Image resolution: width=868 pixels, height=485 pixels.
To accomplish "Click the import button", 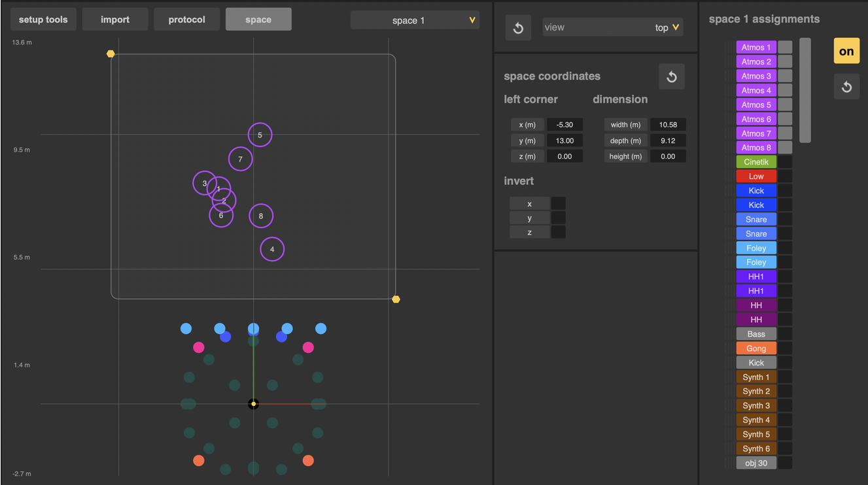I will (115, 20).
